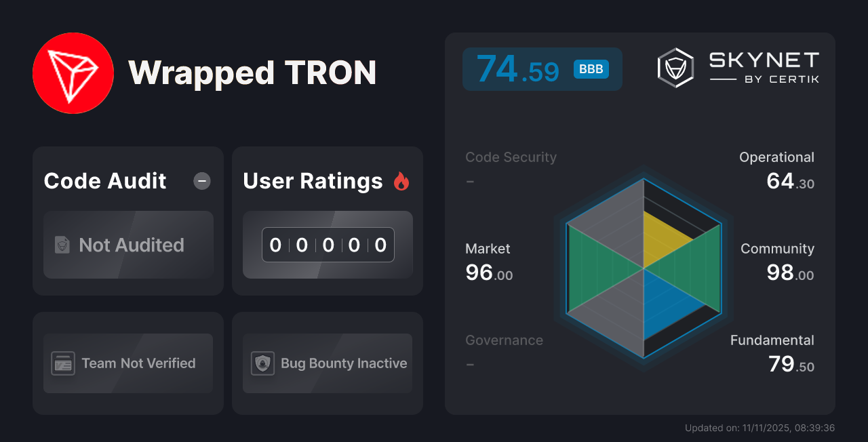The image size is (868, 442).
Task: Expand the Governance score details
Action: [504, 340]
